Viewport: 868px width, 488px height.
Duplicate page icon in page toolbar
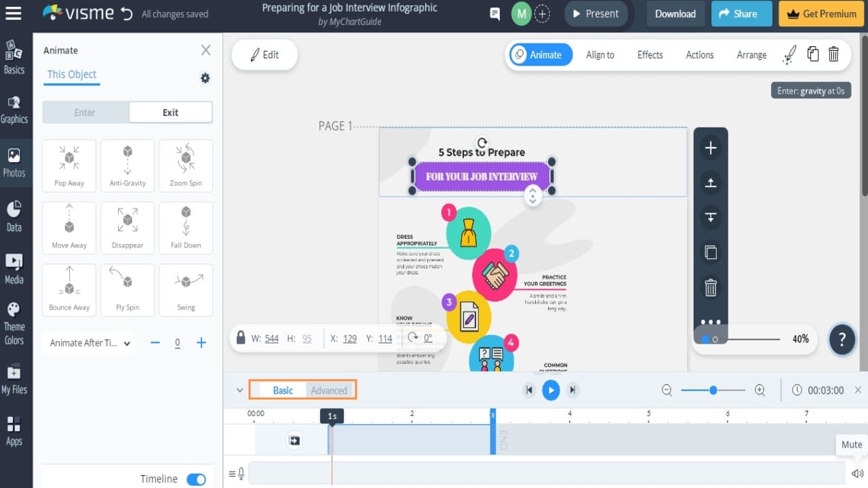coord(711,253)
